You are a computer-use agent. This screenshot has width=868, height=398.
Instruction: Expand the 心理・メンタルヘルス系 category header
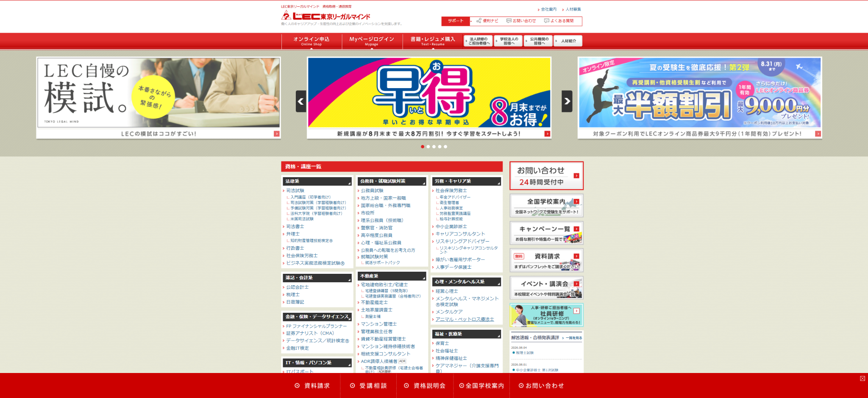click(467, 282)
